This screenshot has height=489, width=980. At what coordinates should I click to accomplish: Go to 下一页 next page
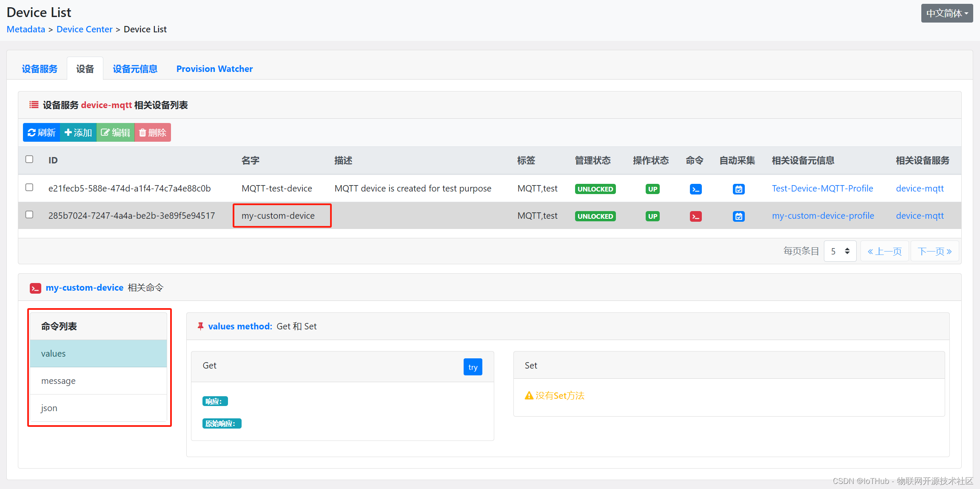[x=934, y=251]
